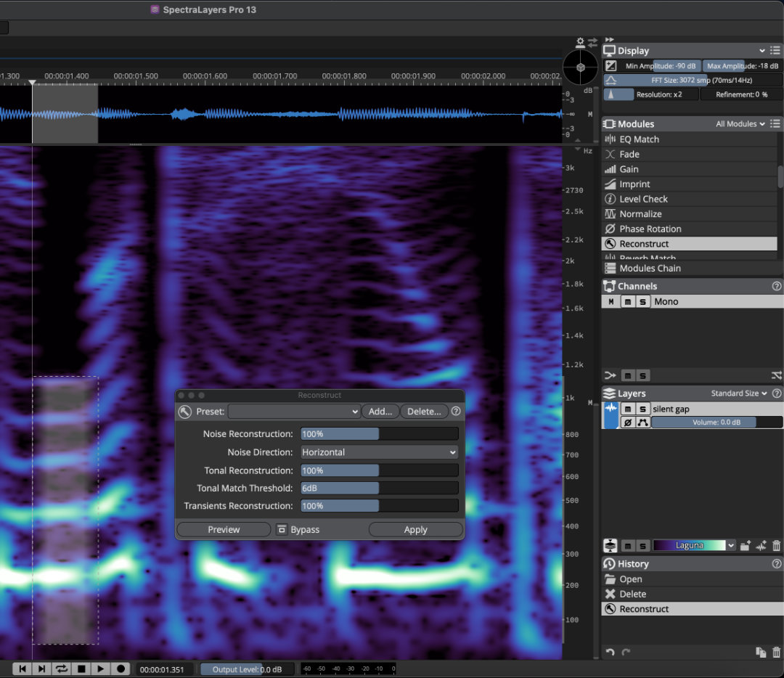Toggle solo on the Mono channel
This screenshot has height=678, width=784.
(x=642, y=301)
